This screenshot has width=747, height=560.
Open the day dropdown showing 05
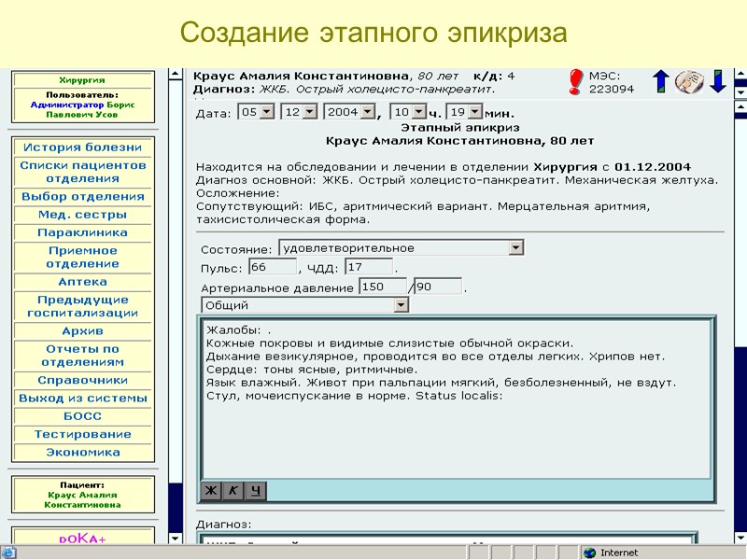[256, 112]
